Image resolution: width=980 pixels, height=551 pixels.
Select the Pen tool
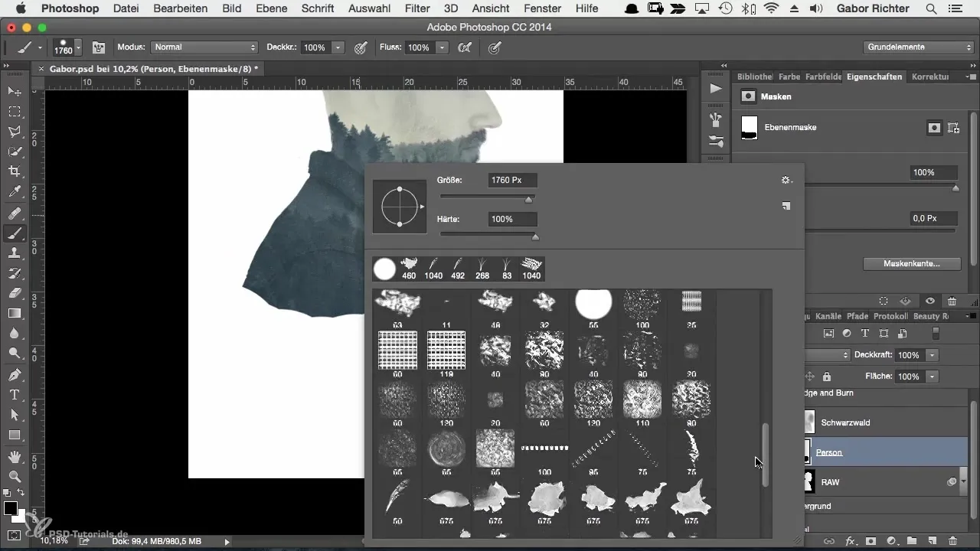(x=15, y=375)
